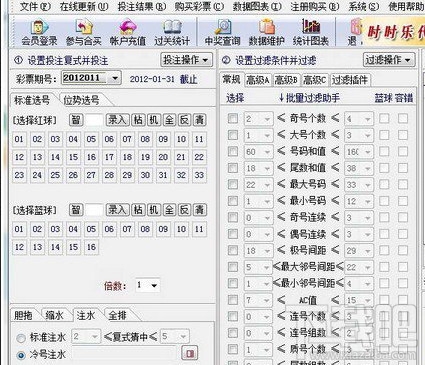Open the 奇号个数 minimum value dropdown

(x=267, y=119)
